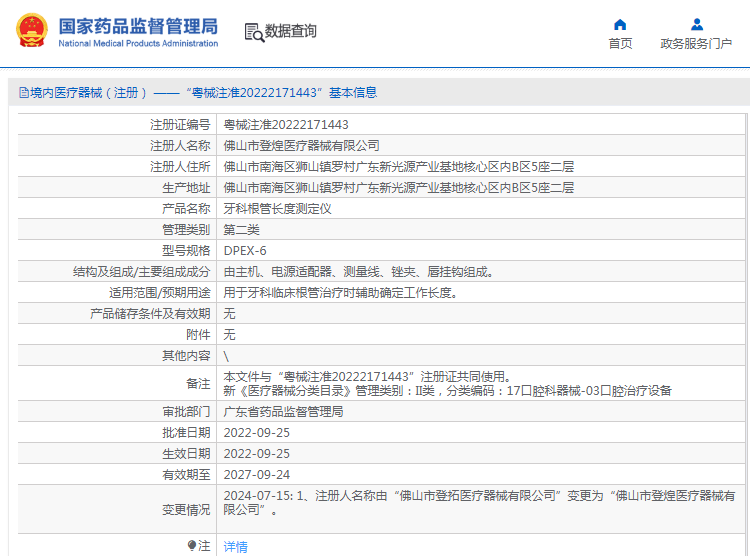Click the government services user icon
The height and width of the screenshot is (556, 750).
click(x=697, y=24)
